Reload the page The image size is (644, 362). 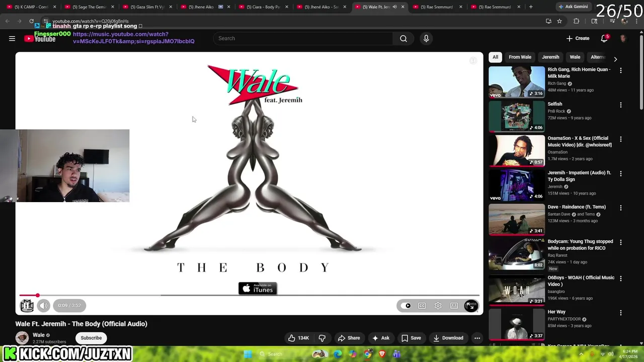click(x=31, y=21)
